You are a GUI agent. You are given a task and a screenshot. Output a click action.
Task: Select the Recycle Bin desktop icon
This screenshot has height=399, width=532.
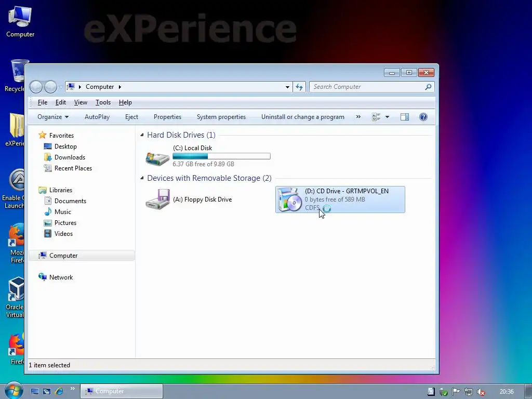[15, 76]
